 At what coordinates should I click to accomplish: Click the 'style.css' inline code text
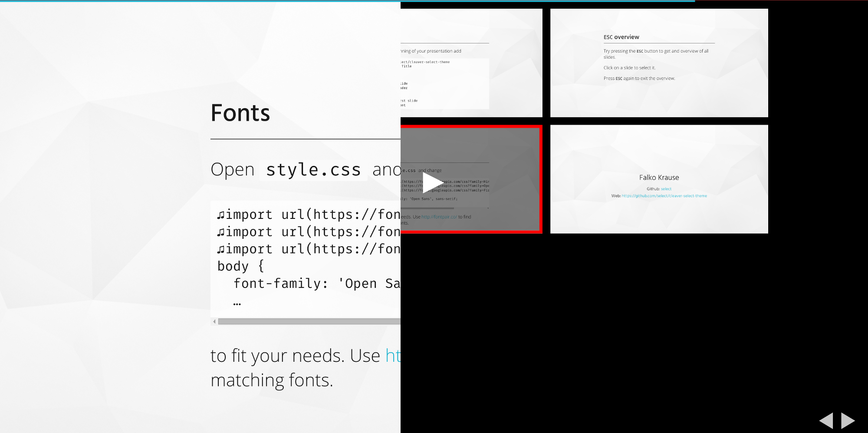tap(313, 169)
